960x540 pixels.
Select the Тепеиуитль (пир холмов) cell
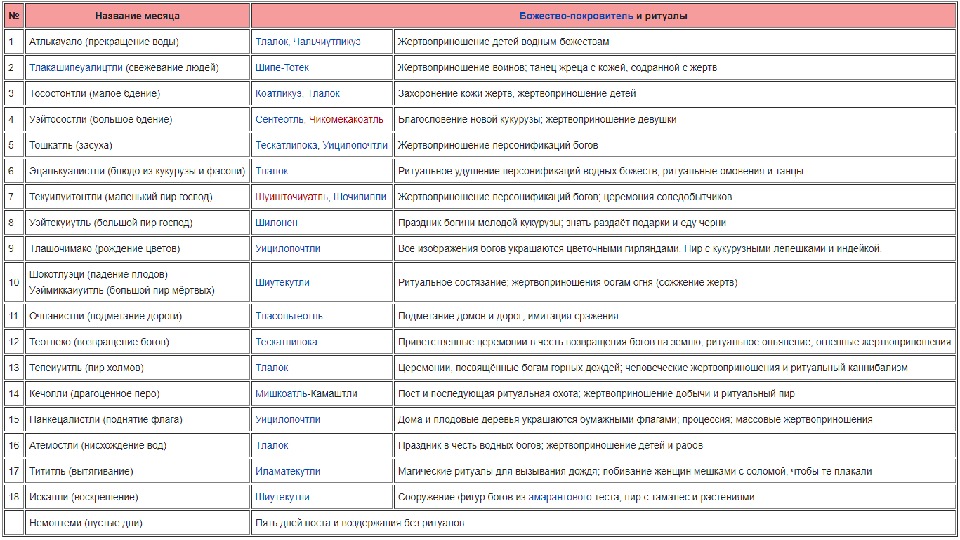[138, 367]
